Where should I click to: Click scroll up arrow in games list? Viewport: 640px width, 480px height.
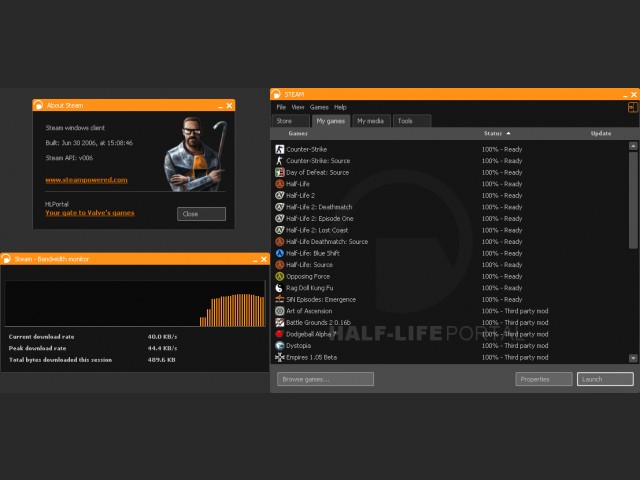633,146
